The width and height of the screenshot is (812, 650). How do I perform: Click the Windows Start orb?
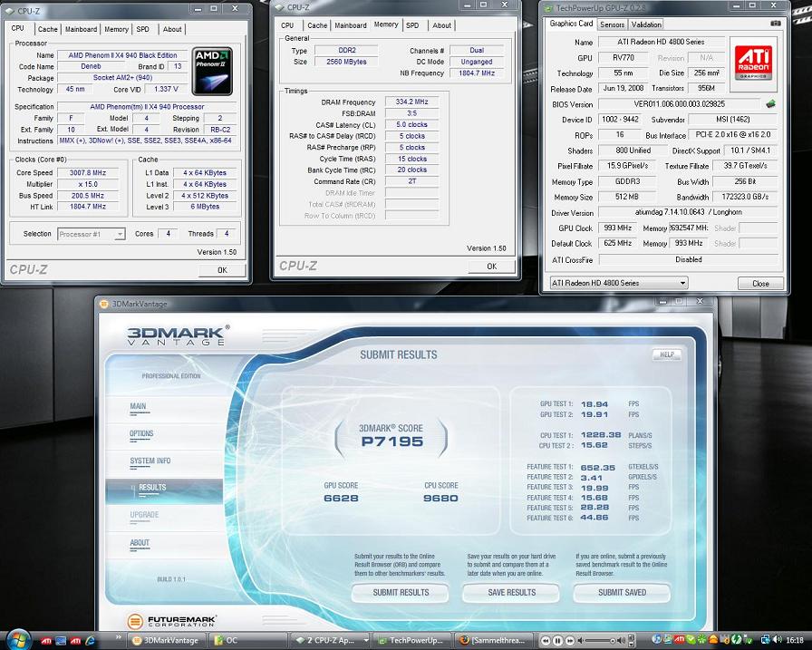(19, 640)
